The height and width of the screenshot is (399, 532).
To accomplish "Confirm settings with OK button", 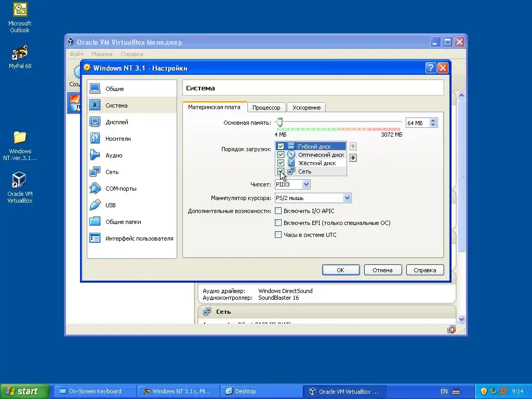I will coord(341,270).
